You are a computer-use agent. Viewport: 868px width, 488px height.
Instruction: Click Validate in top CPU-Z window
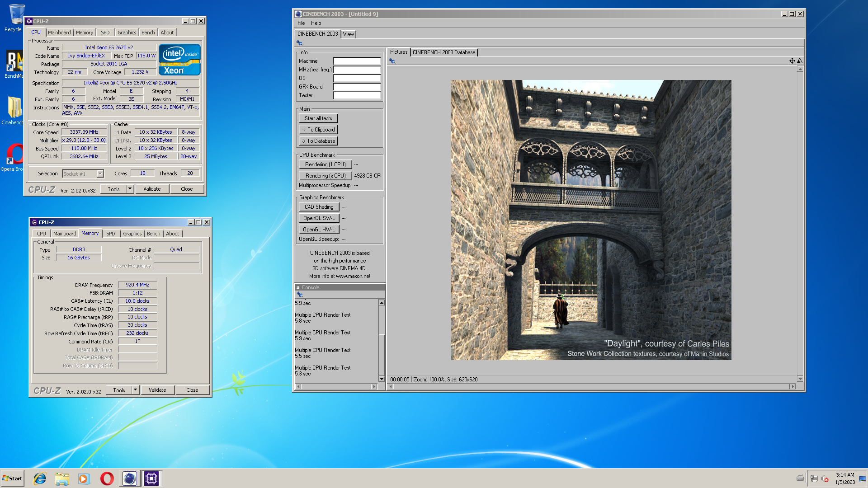pos(152,189)
